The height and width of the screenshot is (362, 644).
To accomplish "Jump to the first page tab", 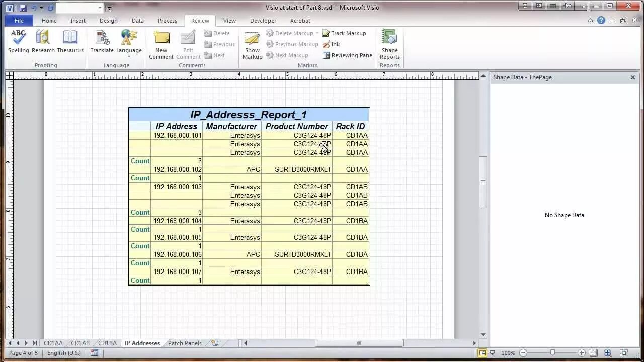I will [x=9, y=343].
